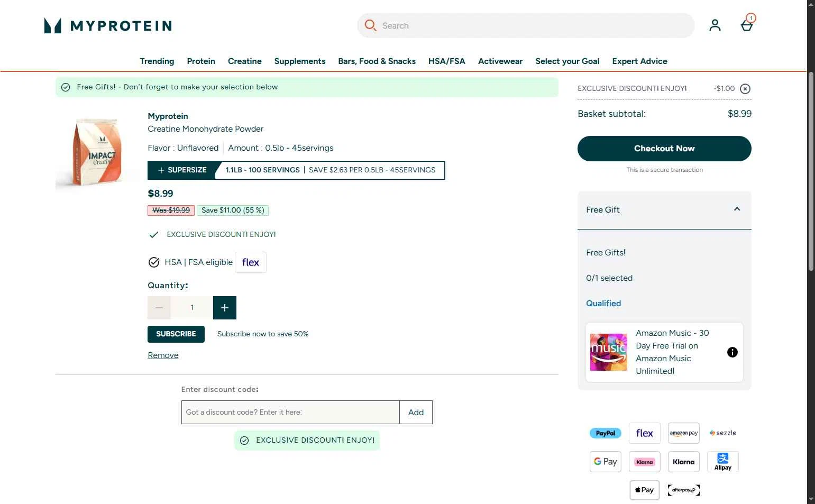The width and height of the screenshot is (815, 504).
Task: Click the Checkout Now button
Action: pos(664,149)
